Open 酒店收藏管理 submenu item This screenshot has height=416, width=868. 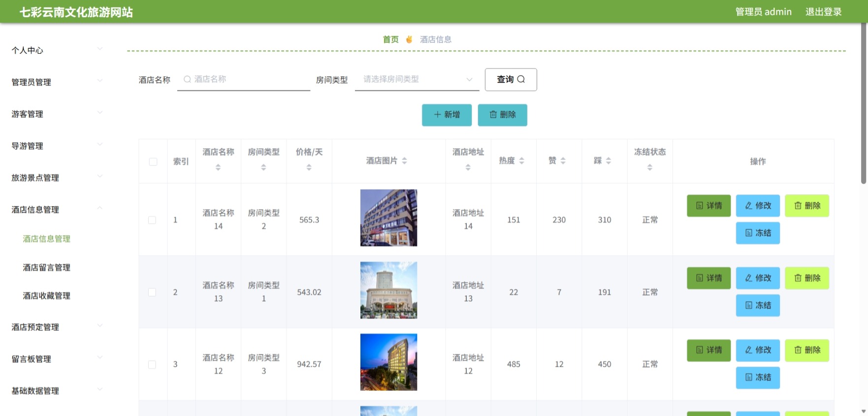pyautogui.click(x=47, y=296)
